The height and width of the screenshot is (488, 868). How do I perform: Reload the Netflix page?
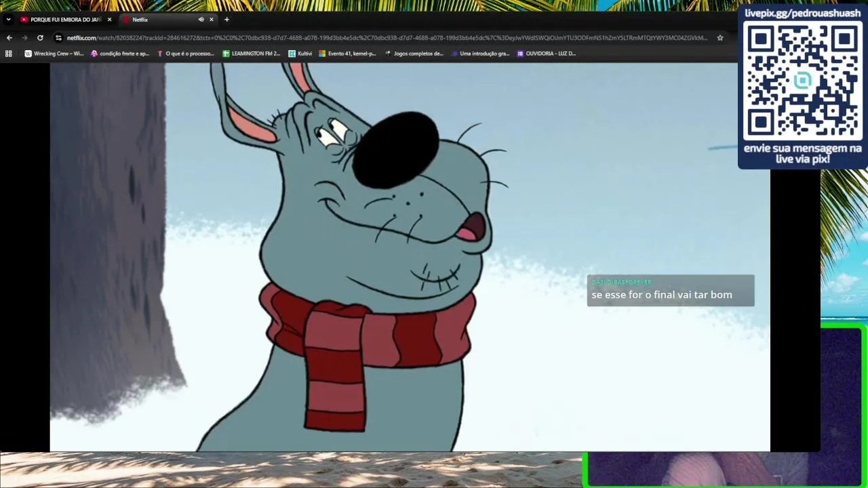pyautogui.click(x=40, y=38)
